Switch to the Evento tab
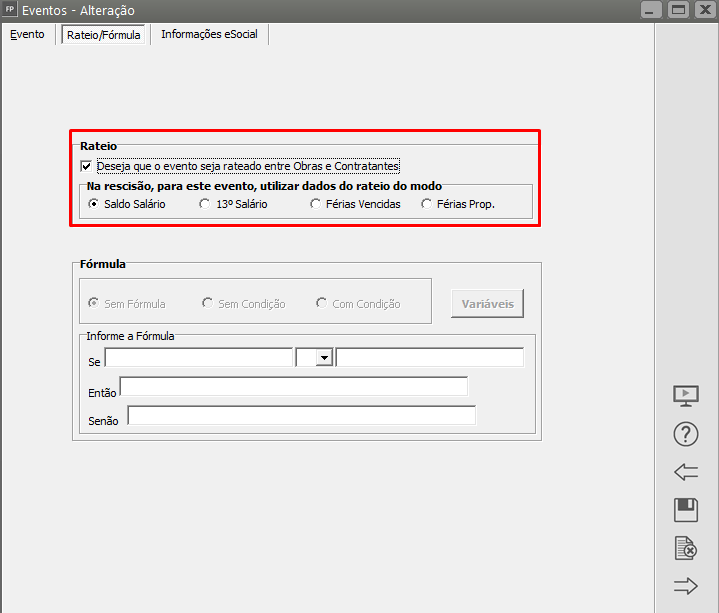This screenshot has height=613, width=719. (27, 34)
